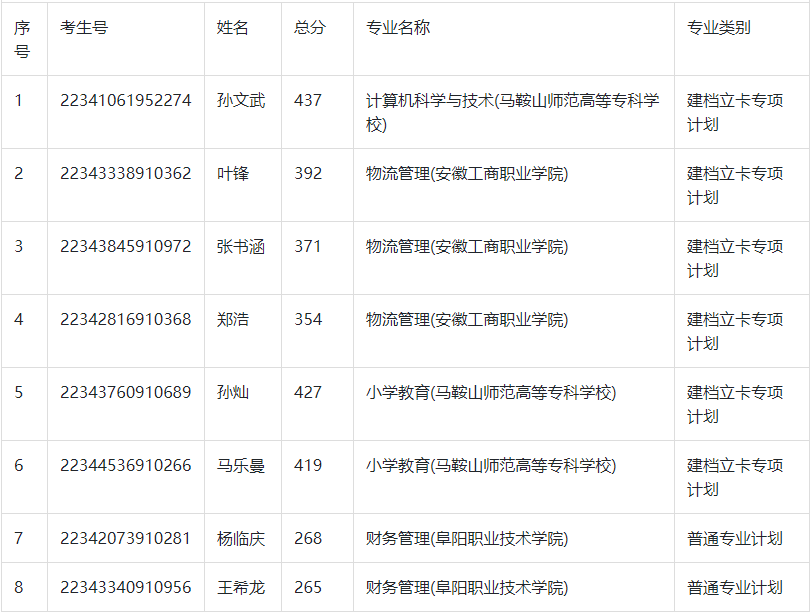811x614 pixels.
Task: Select exam number 22342073910281
Action: 126,538
